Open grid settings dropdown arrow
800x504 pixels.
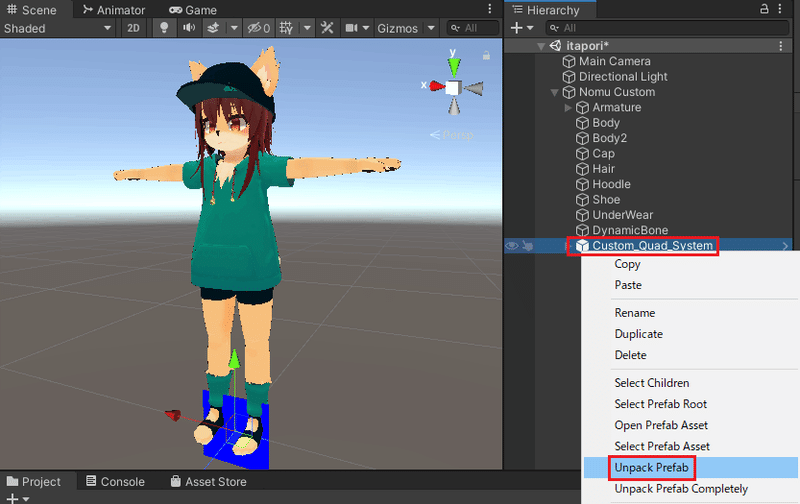pos(307,28)
